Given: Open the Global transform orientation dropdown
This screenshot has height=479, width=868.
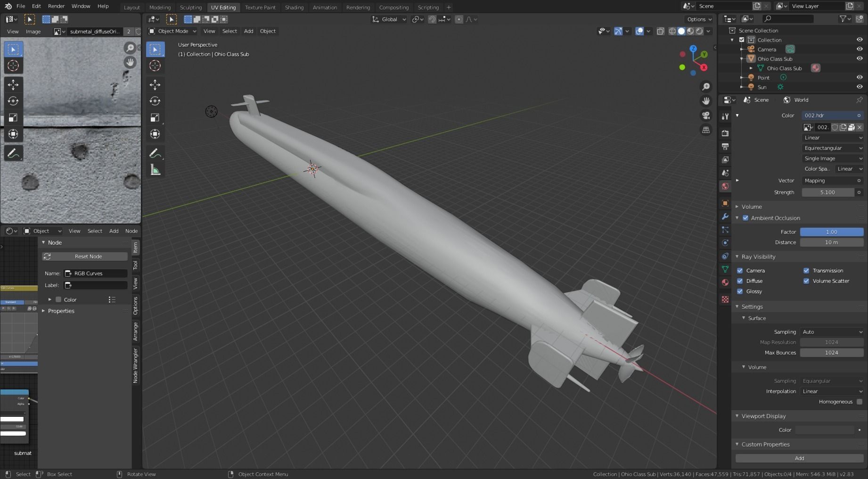Looking at the screenshot, I should (x=389, y=19).
